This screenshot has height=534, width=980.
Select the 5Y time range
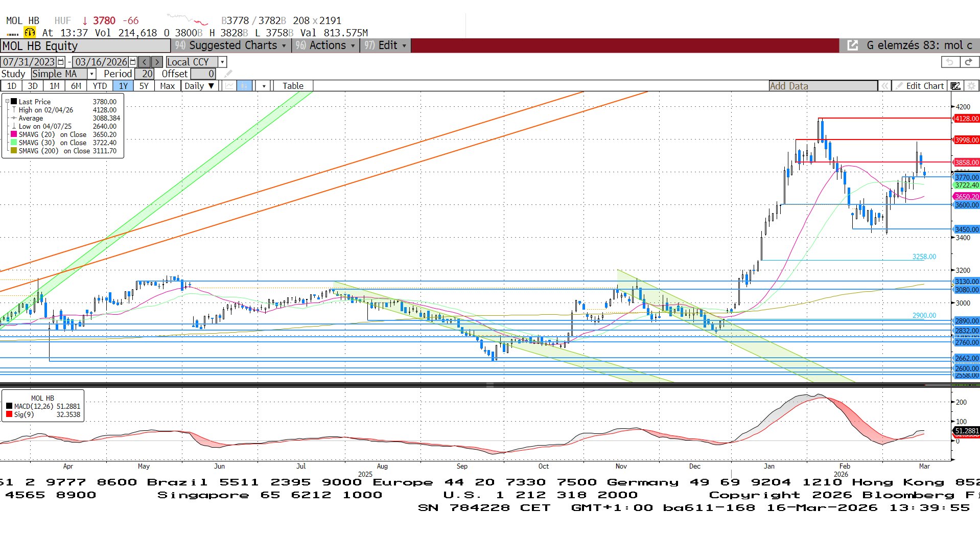coord(144,86)
